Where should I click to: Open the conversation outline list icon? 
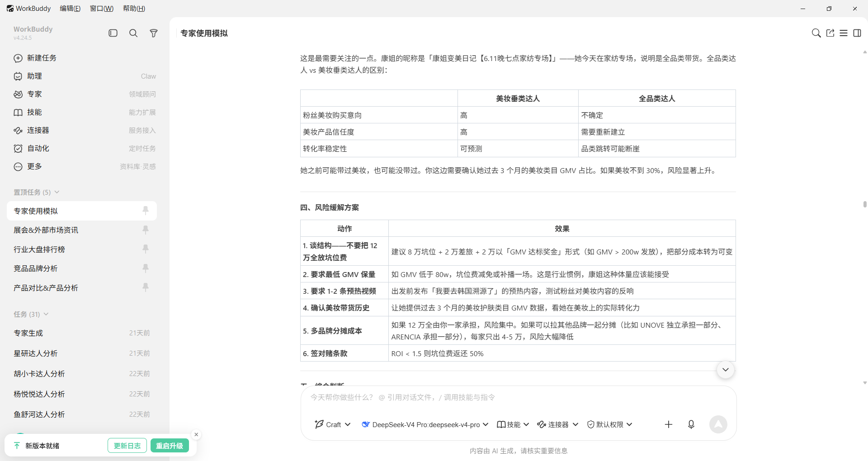click(x=844, y=33)
